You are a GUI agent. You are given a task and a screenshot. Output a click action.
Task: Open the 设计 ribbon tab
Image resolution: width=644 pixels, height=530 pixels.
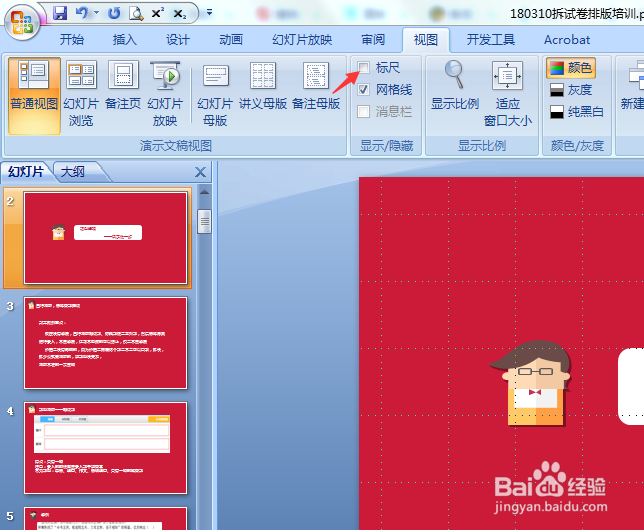(x=178, y=40)
